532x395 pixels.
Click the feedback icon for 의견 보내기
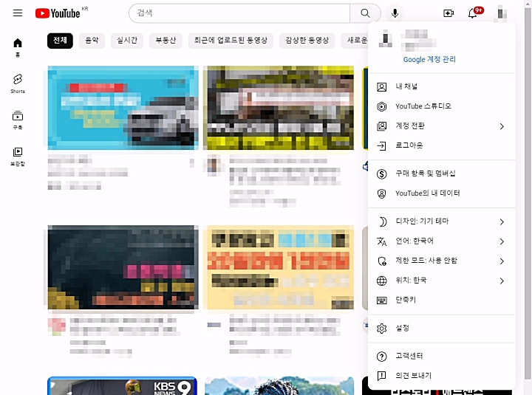382,376
